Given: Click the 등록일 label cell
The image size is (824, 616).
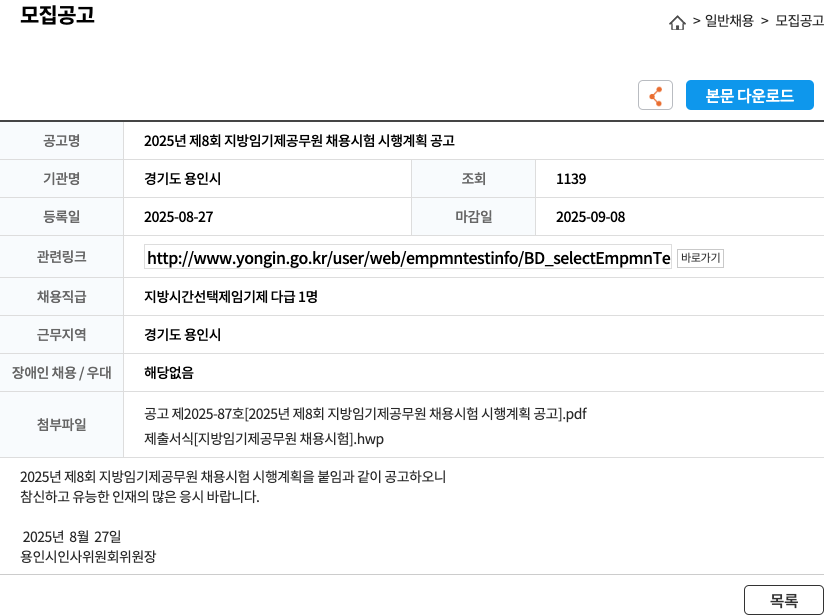Looking at the screenshot, I should [x=61, y=217].
